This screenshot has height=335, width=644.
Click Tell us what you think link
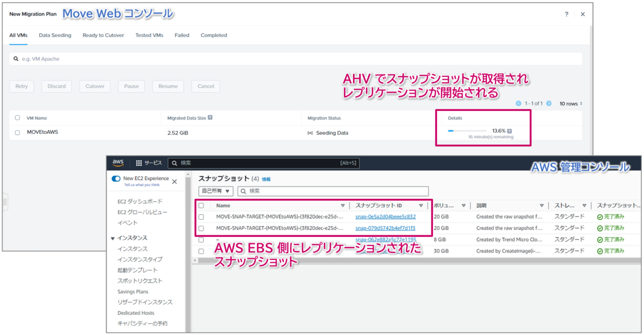(x=142, y=185)
